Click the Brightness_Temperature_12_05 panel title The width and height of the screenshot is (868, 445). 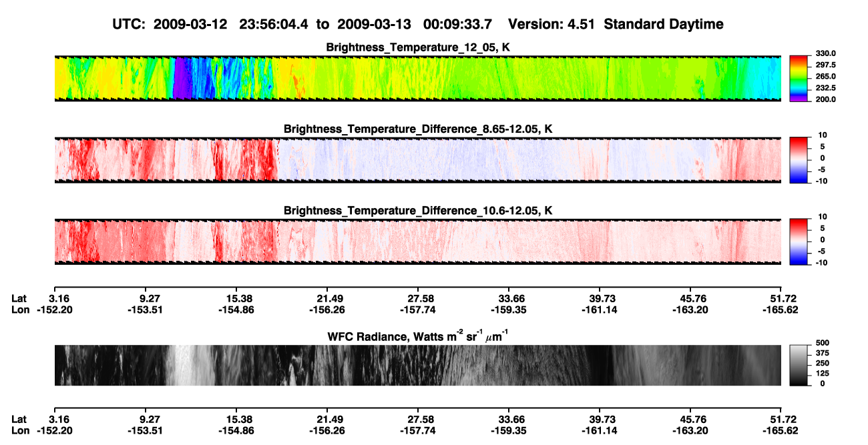click(x=418, y=47)
